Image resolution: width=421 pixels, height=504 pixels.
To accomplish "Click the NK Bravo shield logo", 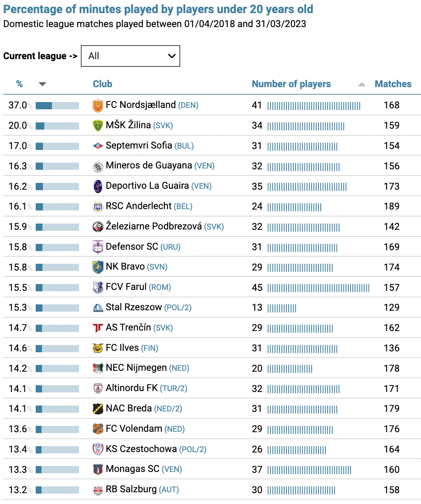I will click(98, 267).
